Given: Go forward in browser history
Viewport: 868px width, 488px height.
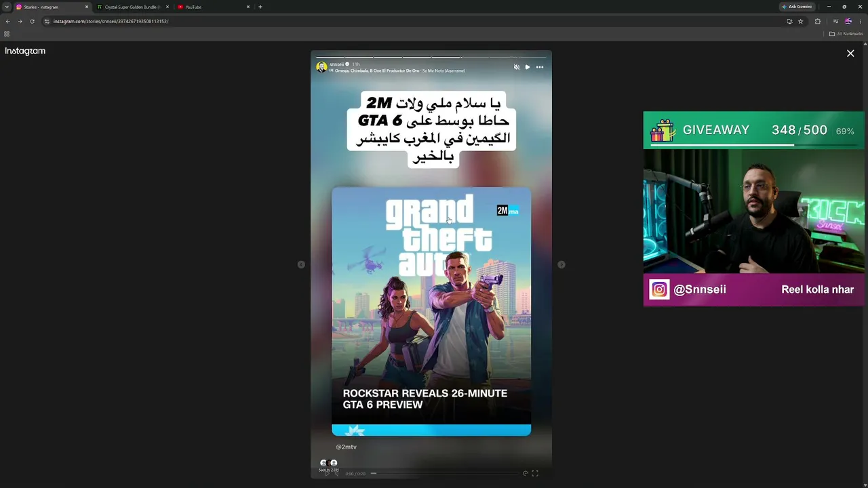Looking at the screenshot, I should (20, 21).
